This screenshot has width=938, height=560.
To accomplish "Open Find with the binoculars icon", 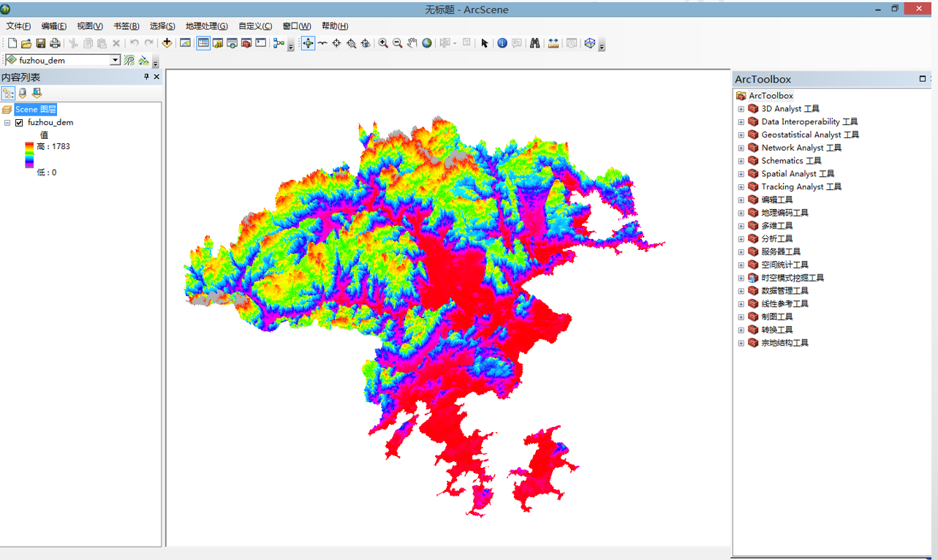I will 534,43.
